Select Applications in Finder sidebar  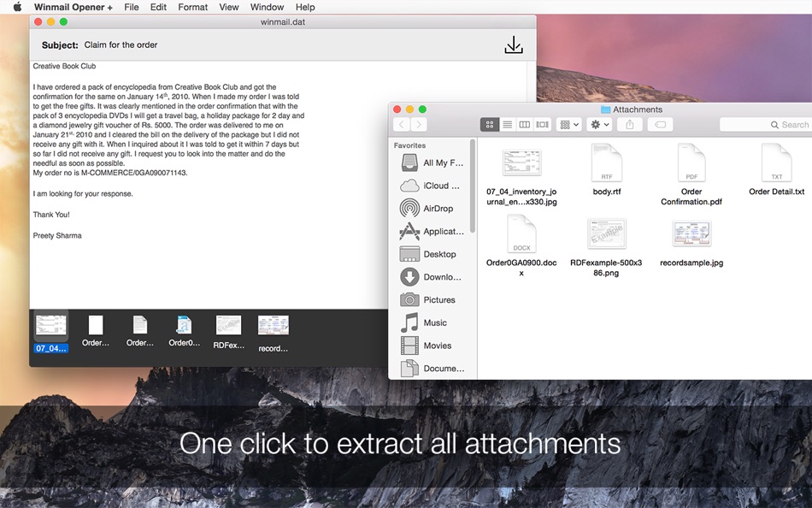coord(432,231)
